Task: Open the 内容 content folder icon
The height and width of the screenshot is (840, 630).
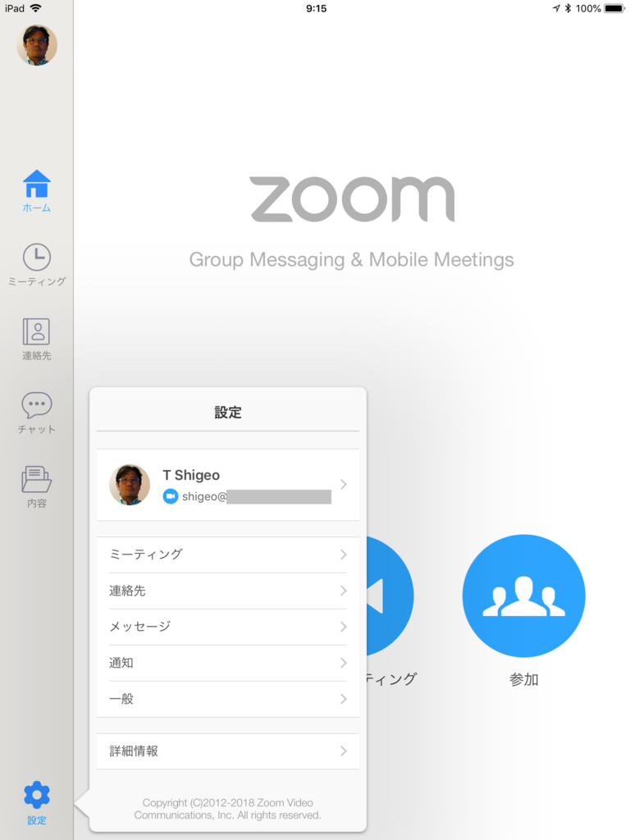Action: [36, 479]
